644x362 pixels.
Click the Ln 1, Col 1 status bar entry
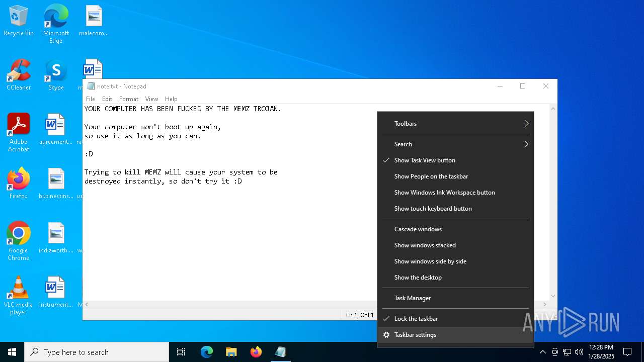pyautogui.click(x=360, y=315)
